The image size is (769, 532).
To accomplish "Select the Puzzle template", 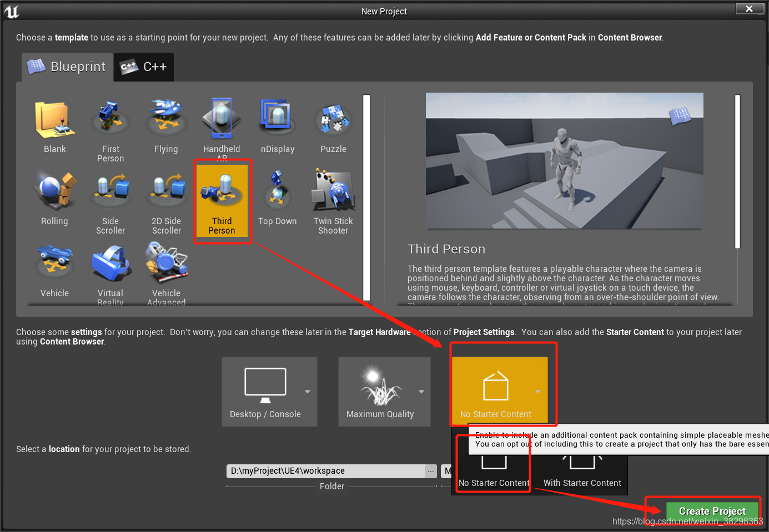I will pos(333,126).
